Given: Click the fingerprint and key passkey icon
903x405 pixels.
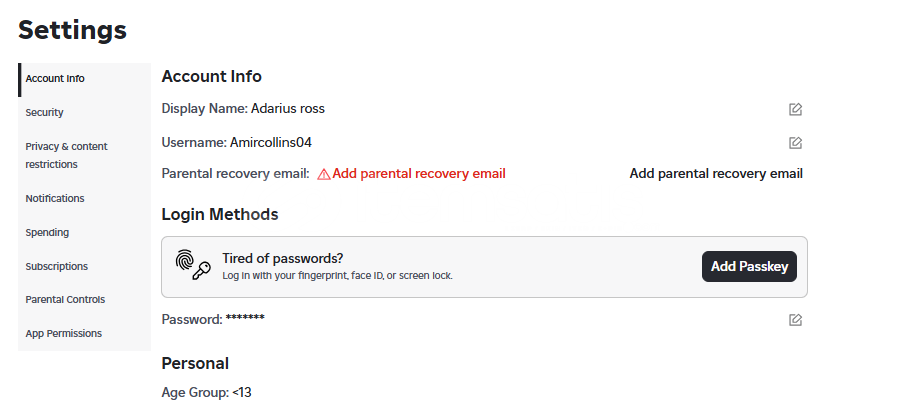Looking at the screenshot, I should click(193, 265).
